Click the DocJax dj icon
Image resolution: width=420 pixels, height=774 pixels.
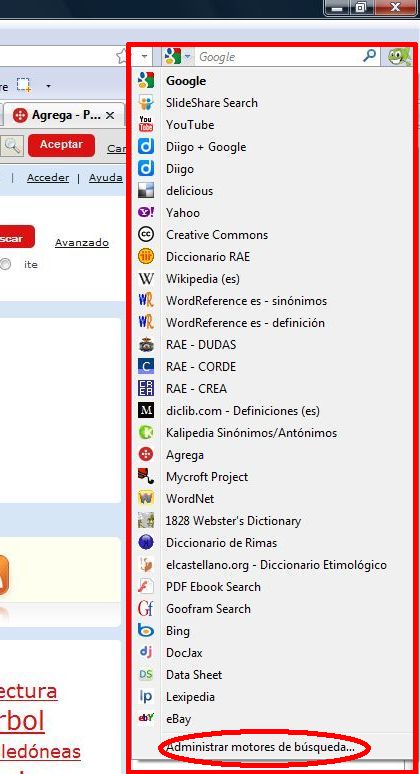point(146,652)
